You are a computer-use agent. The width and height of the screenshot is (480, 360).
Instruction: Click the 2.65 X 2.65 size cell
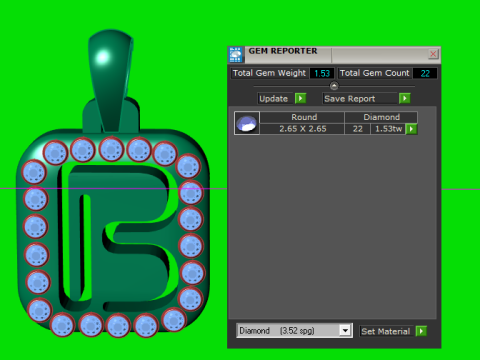click(302, 129)
